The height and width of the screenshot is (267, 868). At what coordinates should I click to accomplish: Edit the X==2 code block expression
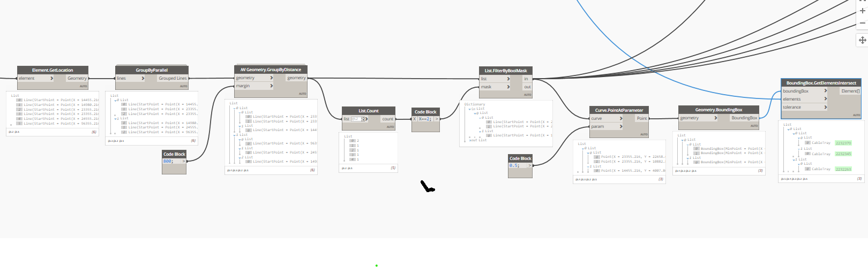[425, 119]
